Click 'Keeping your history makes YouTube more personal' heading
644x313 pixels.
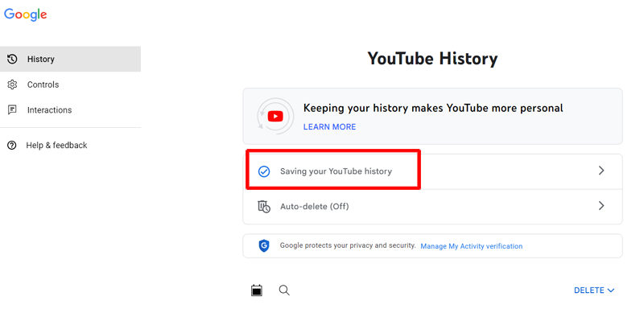pyautogui.click(x=433, y=109)
